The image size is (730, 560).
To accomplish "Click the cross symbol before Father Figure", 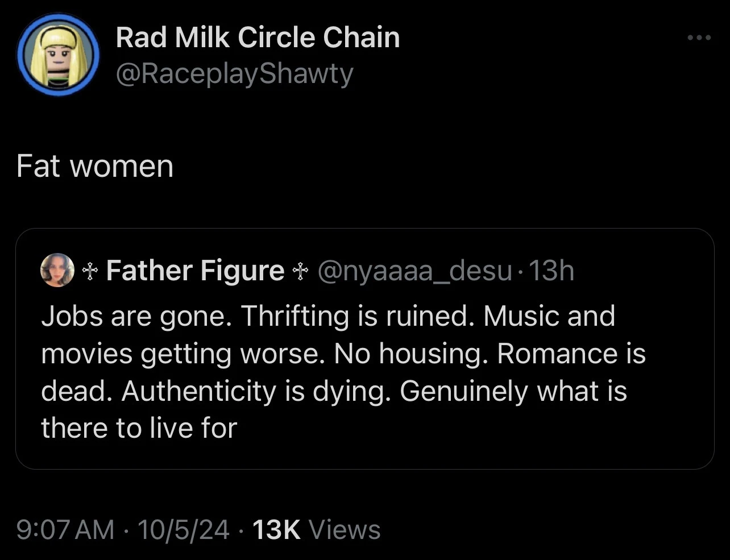I will pos(88,271).
